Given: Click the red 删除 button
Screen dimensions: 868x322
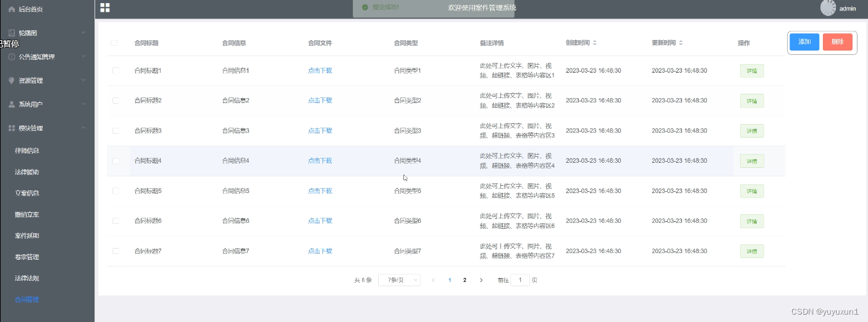Looking at the screenshot, I should tap(838, 42).
